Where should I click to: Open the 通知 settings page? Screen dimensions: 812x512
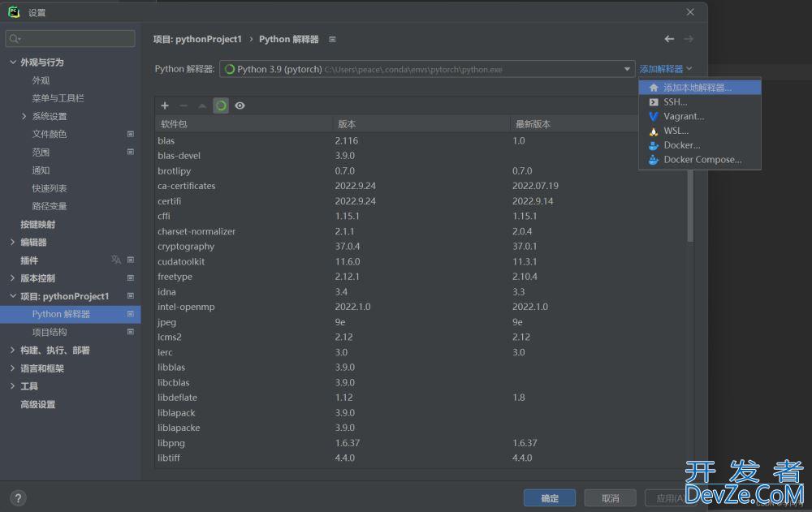tap(41, 170)
